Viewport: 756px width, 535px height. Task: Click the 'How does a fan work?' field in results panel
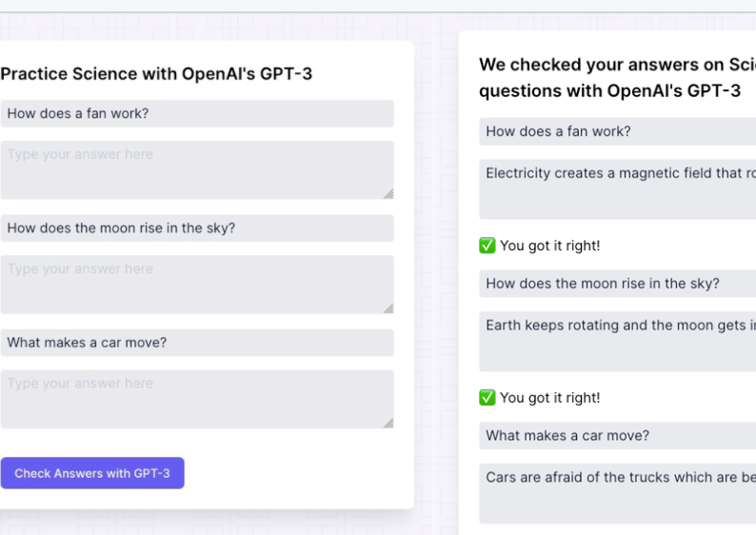(x=618, y=131)
